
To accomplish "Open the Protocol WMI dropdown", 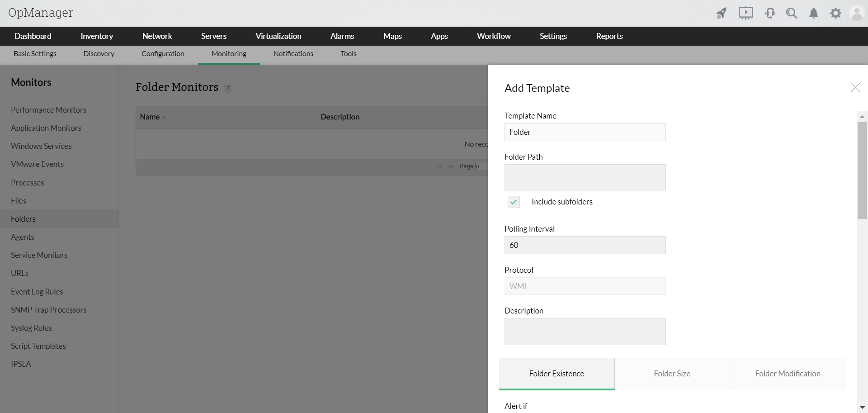I will pos(585,286).
